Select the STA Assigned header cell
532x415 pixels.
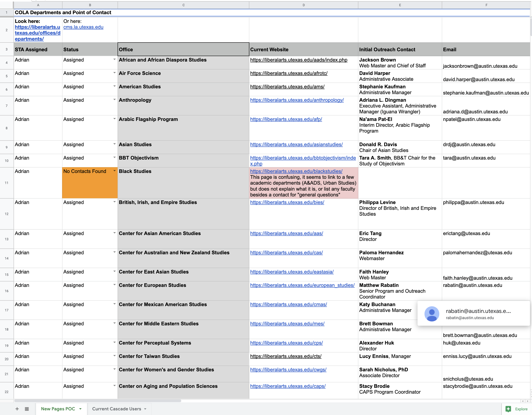click(38, 49)
